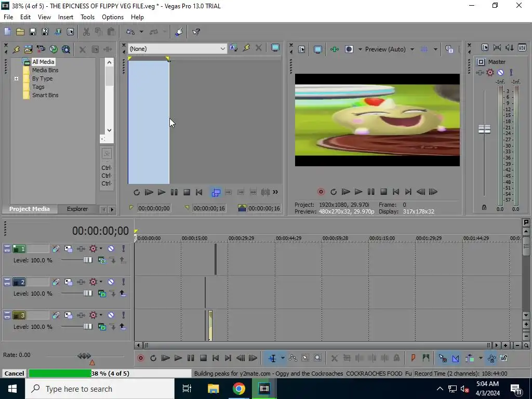Solo video track 1
The width and height of the screenshot is (532, 399).
[124, 249]
